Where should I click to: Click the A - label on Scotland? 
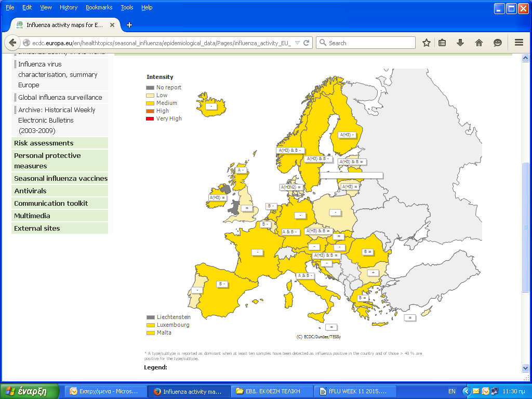(x=241, y=170)
